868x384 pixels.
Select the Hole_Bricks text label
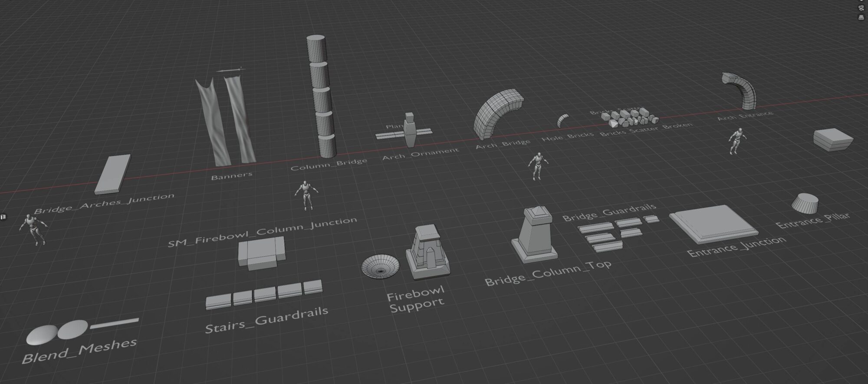coord(568,136)
